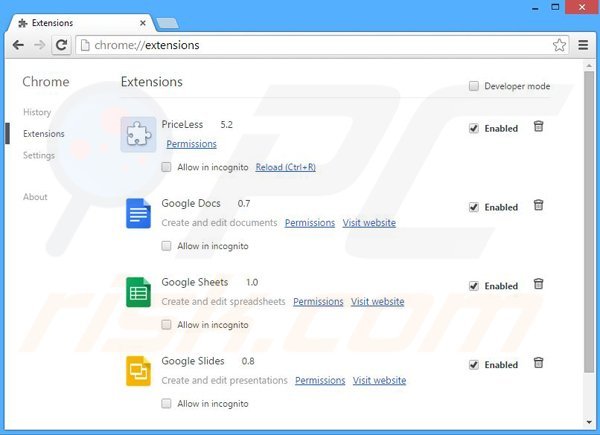The height and width of the screenshot is (435, 600).
Task: Visit website for Google Docs
Action: pyautogui.click(x=369, y=223)
